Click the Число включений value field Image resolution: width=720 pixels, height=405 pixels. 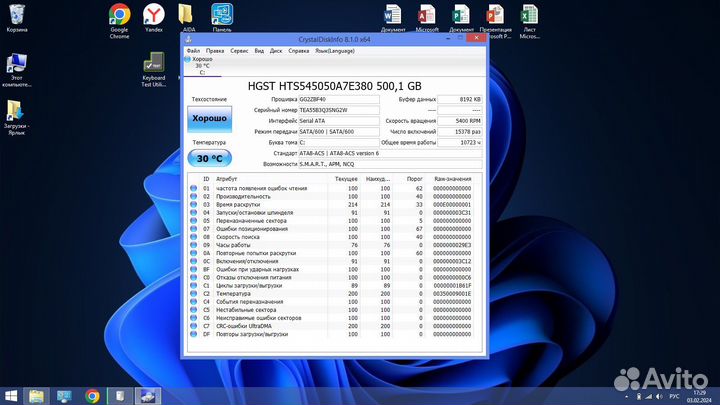click(x=460, y=132)
